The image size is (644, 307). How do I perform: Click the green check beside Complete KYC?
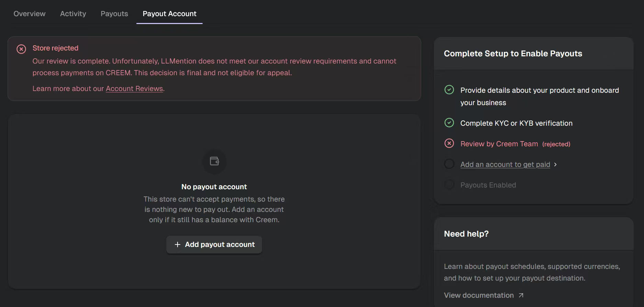[449, 123]
